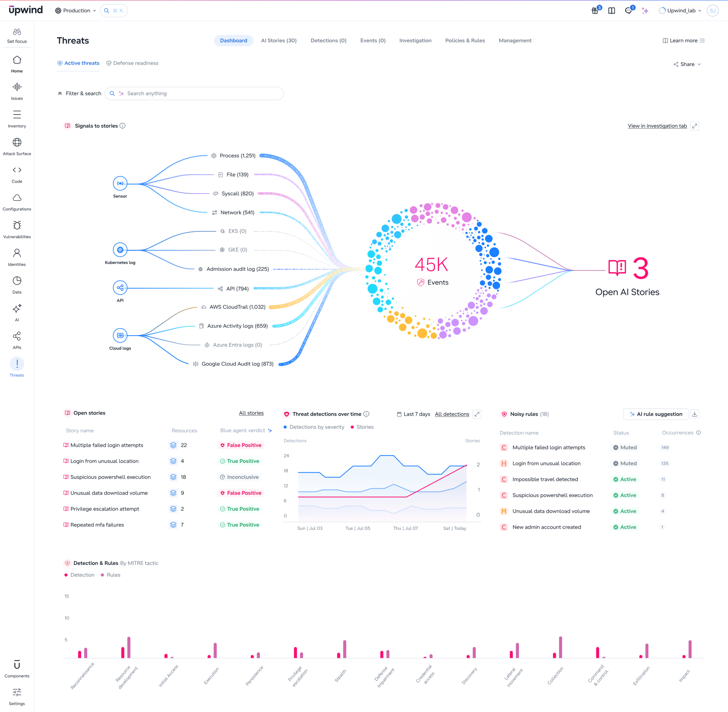The width and height of the screenshot is (728, 712).
Task: Click the SJ user avatar
Action: (x=713, y=11)
